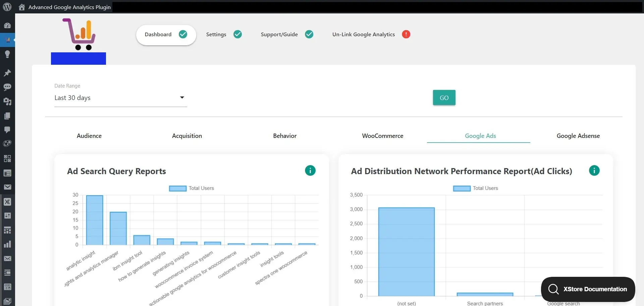The width and height of the screenshot is (644, 306).
Task: Click the speech bubble with dots sidebar icon
Action: coord(7,87)
